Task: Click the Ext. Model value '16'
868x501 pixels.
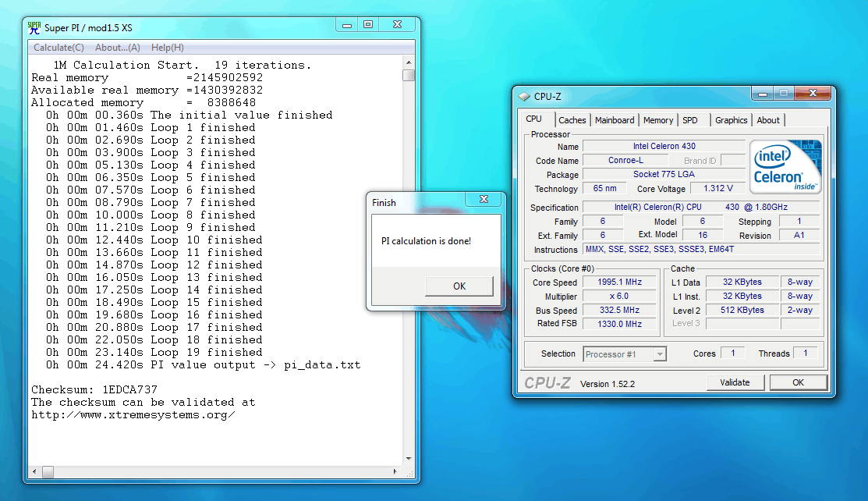Action: click(703, 235)
